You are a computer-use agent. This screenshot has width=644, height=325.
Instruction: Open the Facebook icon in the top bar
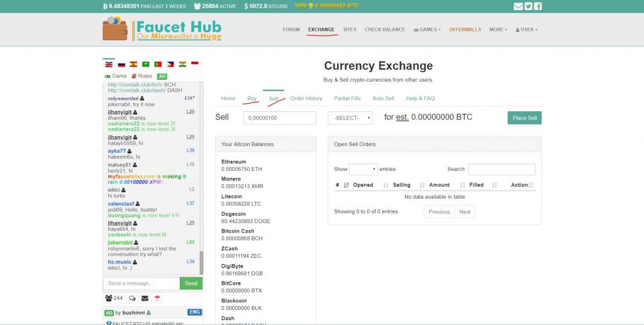pos(538,6)
